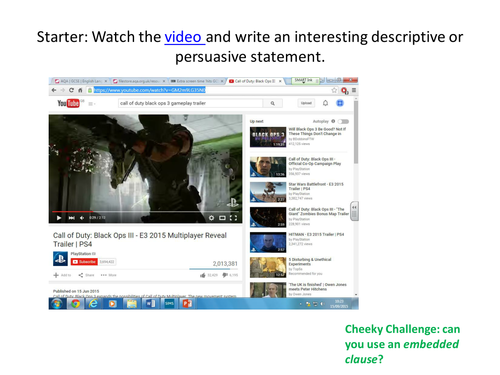Screen dimensions: 500x375
Task: Open the SIMS taskbar icon
Action: 169,304
